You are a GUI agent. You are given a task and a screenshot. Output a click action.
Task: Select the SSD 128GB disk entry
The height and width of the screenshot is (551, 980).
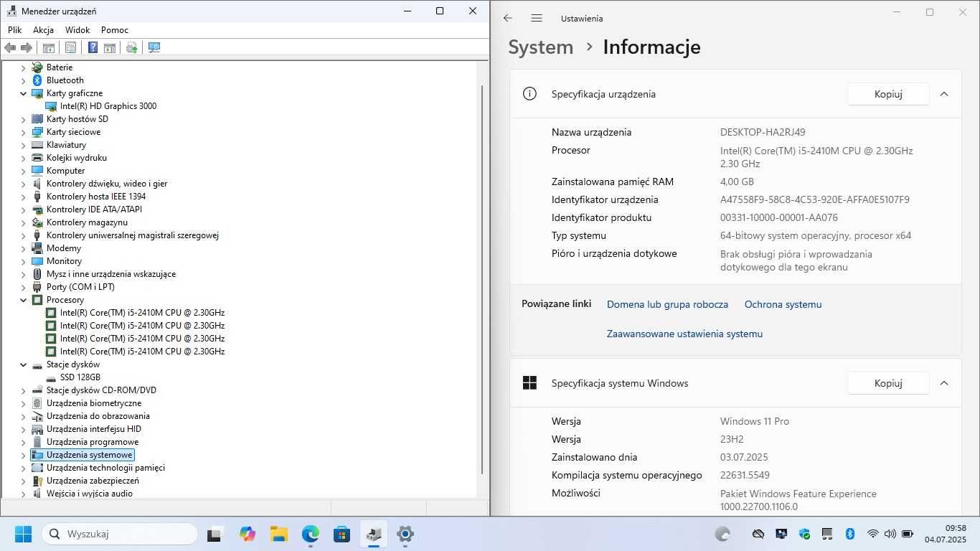pyautogui.click(x=80, y=377)
